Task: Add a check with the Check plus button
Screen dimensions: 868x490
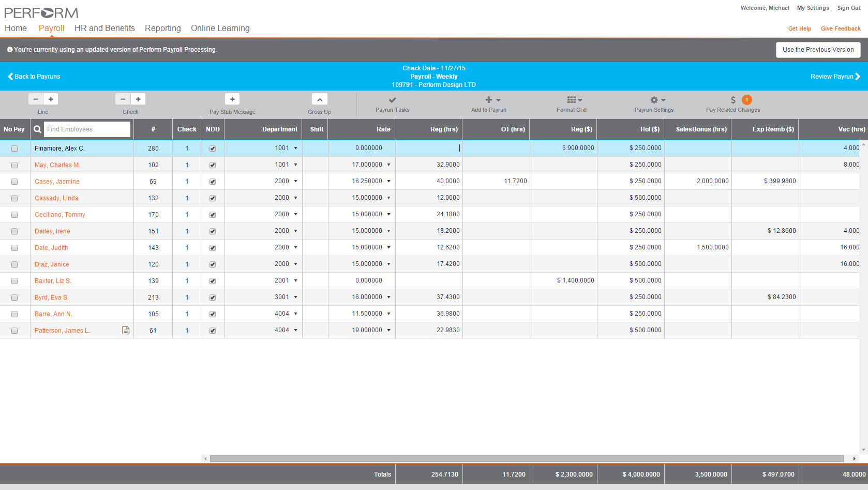Action: tap(138, 99)
